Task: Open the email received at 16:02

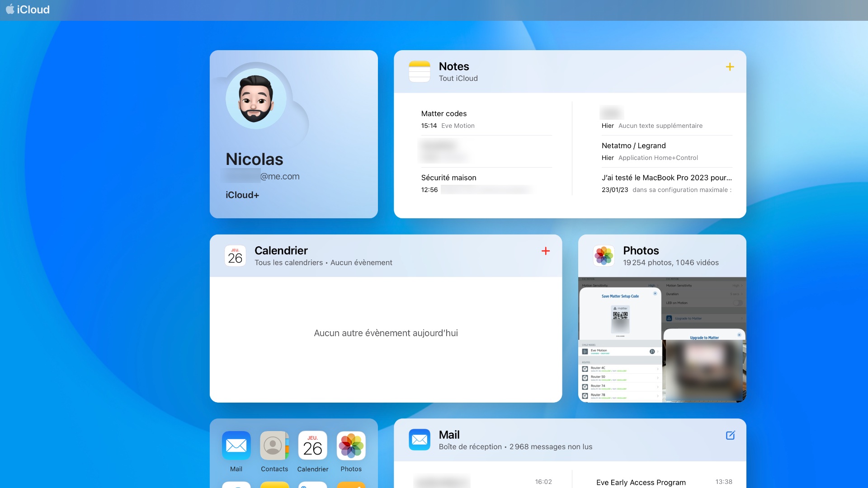Action: [x=483, y=482]
